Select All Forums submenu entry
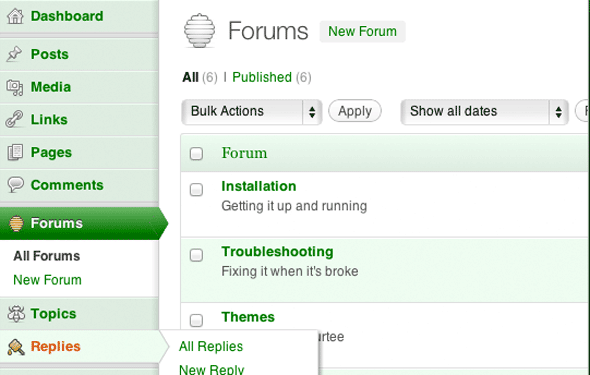This screenshot has width=590, height=375. (47, 256)
